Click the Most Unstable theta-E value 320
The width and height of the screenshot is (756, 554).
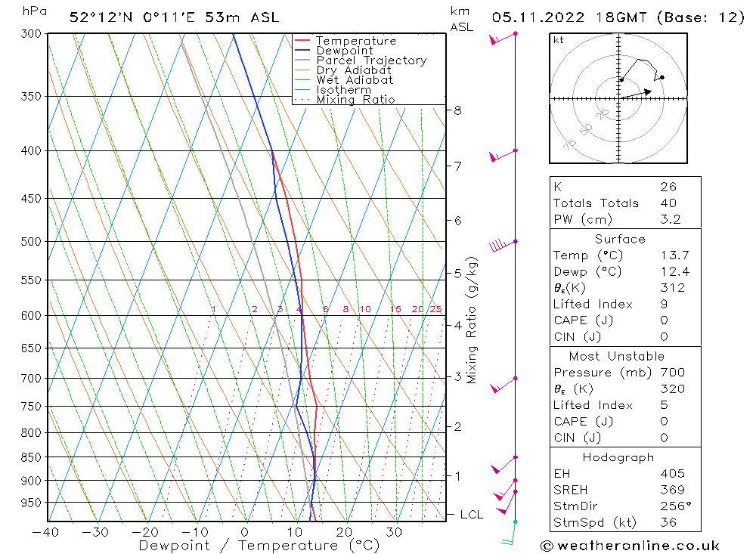pos(672,389)
